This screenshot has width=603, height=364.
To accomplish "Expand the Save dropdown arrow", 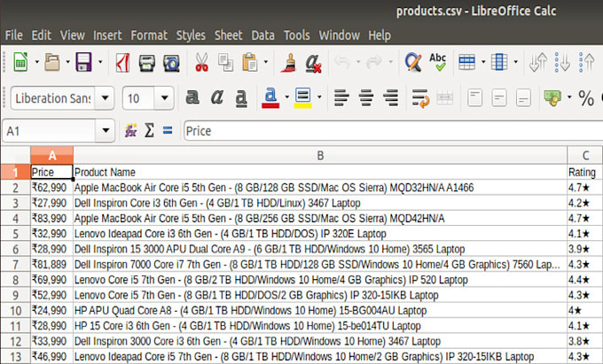I will coord(100,62).
